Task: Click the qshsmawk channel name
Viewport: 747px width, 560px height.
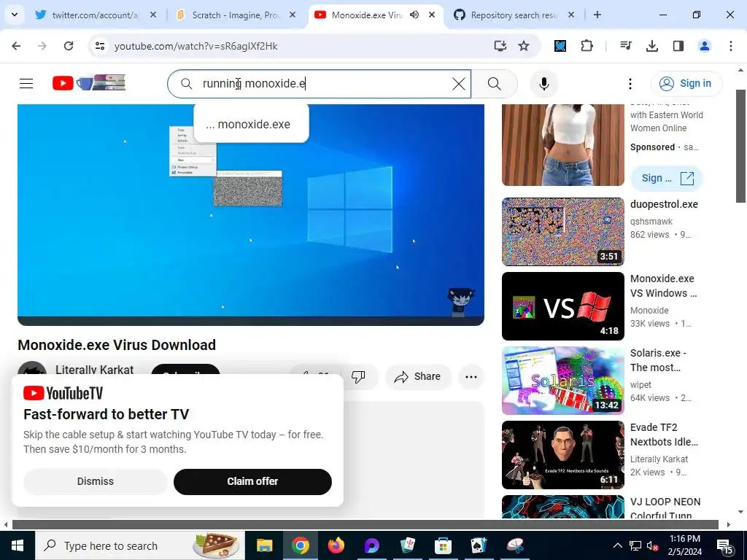Action: click(x=651, y=222)
